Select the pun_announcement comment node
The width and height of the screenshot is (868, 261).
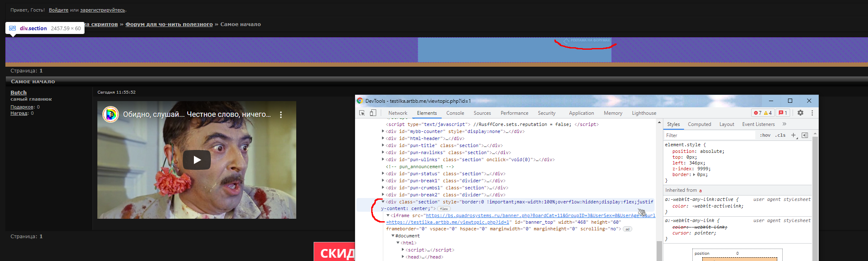tap(420, 167)
